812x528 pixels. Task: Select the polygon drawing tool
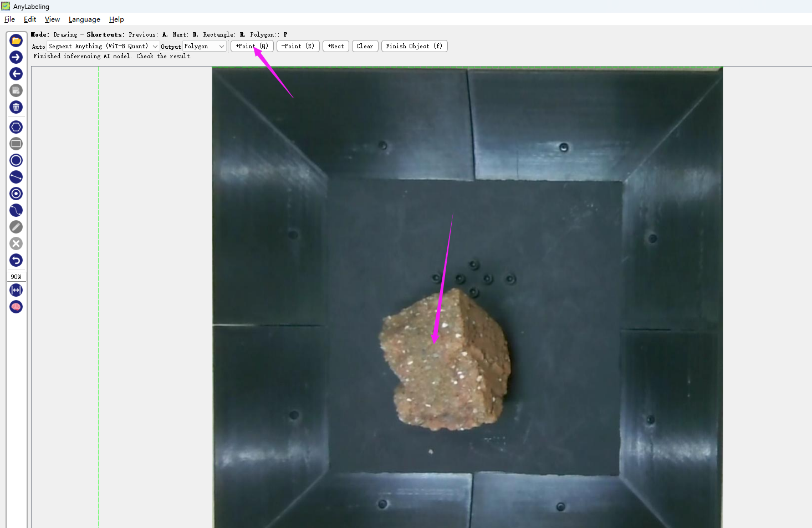[16, 127]
